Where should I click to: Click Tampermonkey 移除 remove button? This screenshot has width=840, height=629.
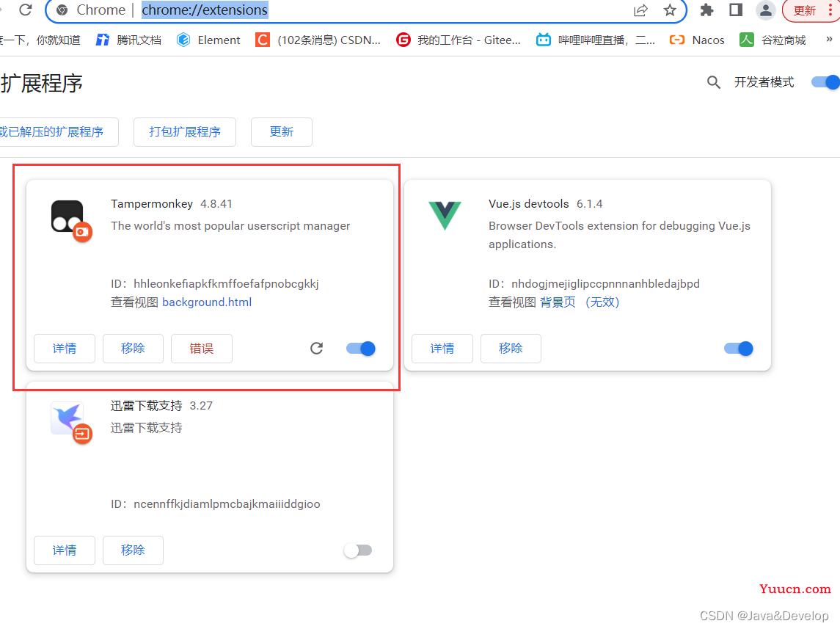(x=133, y=349)
